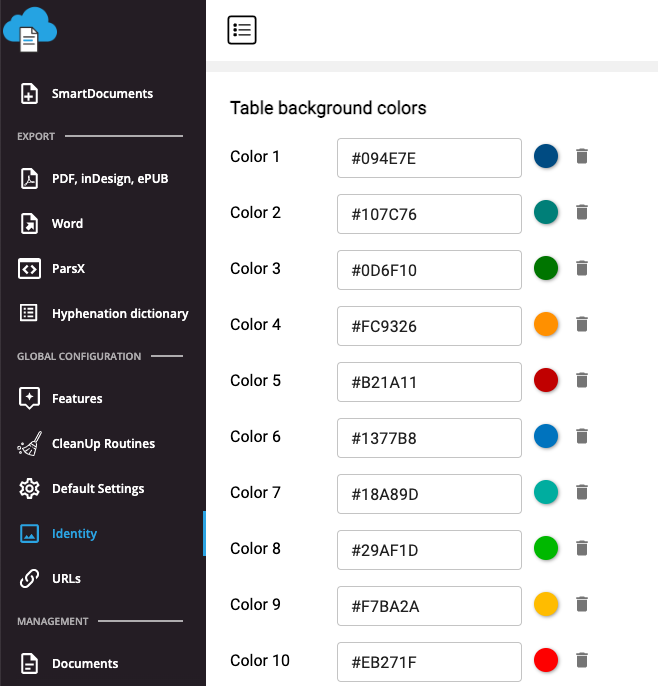Open SmartDocuments in the sidebar

(x=102, y=94)
